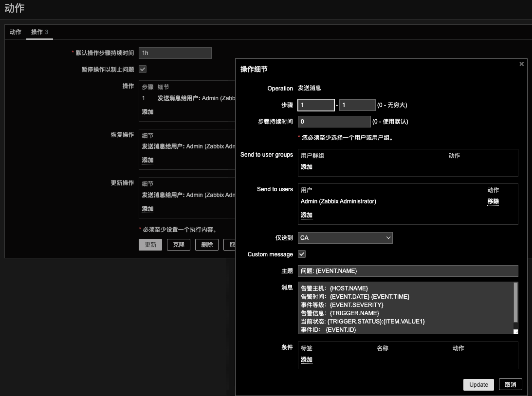Click the 用户群组 column header

(312, 156)
